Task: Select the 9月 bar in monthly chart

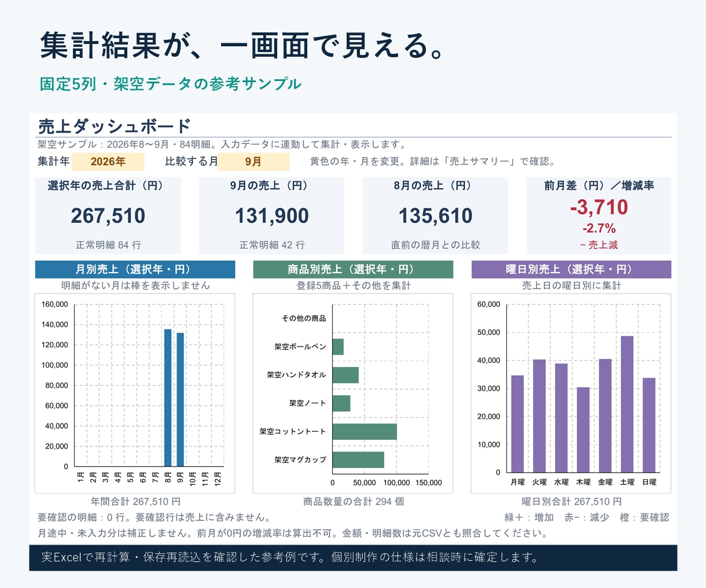Action: [x=181, y=400]
